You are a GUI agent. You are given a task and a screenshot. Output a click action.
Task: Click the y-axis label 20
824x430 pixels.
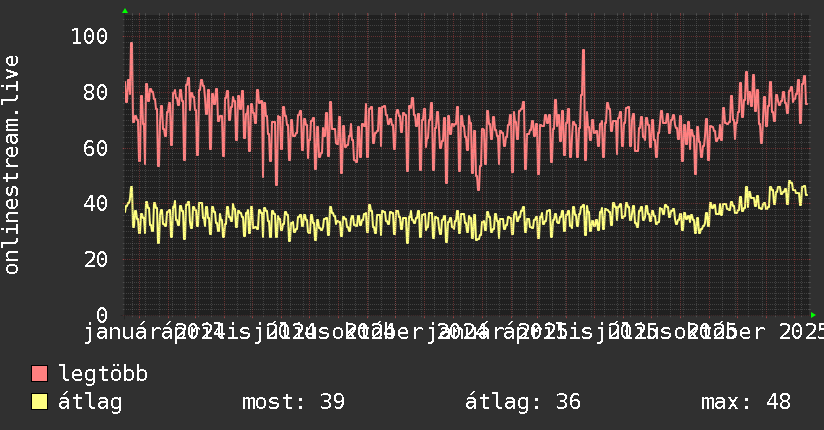click(96, 259)
